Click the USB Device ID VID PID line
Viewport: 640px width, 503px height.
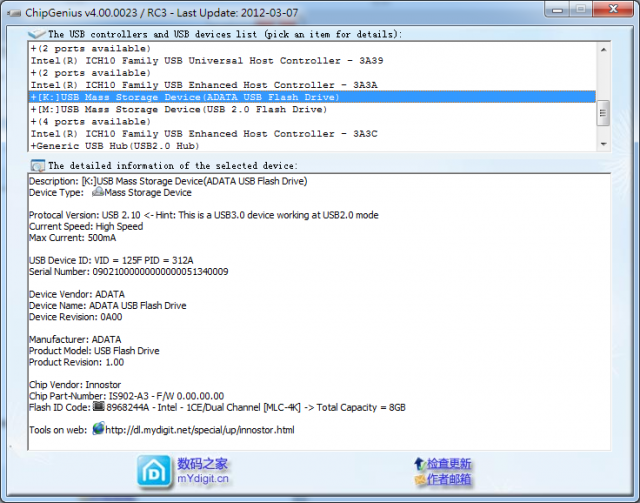(111, 260)
